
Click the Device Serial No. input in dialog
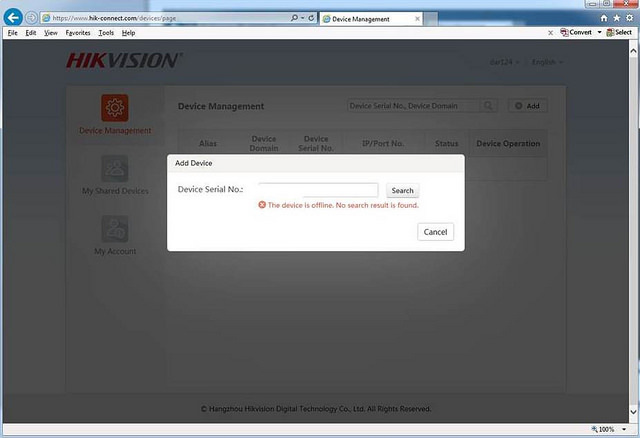(x=318, y=190)
